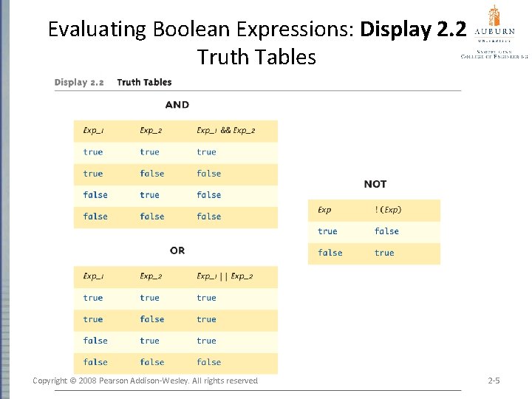Click the 'true' result in the AND table's first row
Viewport: 532px width, 399px height.
tap(206, 152)
